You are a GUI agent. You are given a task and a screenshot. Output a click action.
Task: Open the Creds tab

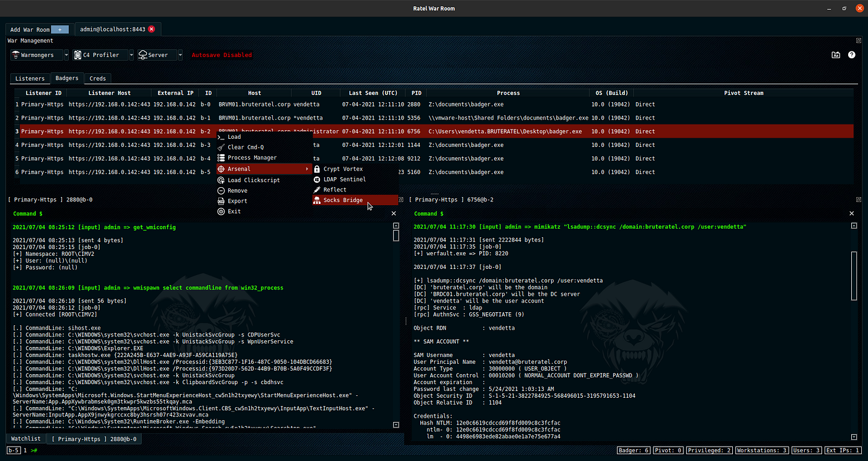pos(97,79)
